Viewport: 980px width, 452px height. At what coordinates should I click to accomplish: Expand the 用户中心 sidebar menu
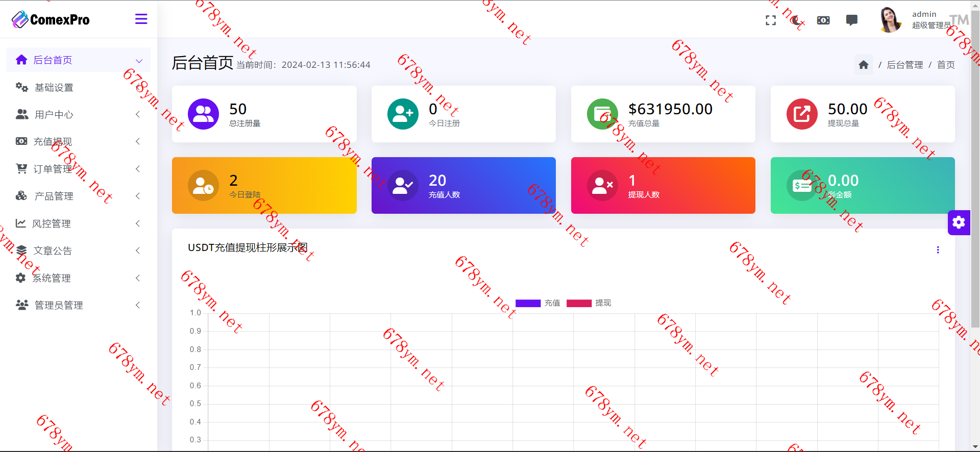78,115
